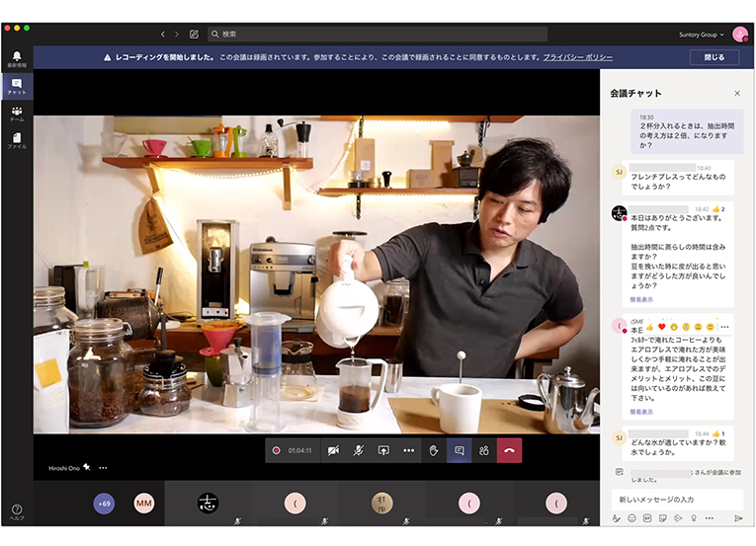Show the +69 additional participants
This screenshot has height=546, width=756.
click(104, 504)
